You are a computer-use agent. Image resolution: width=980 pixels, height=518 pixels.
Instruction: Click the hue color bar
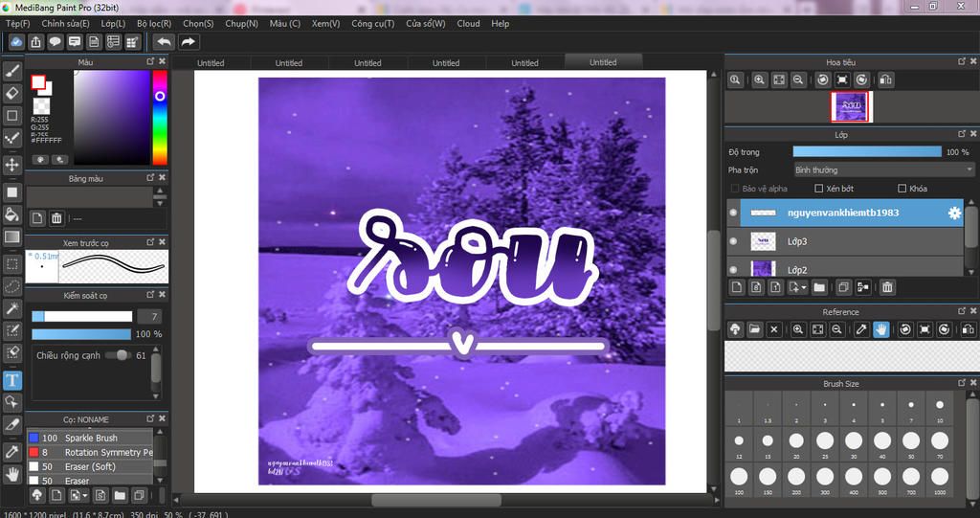[160, 117]
